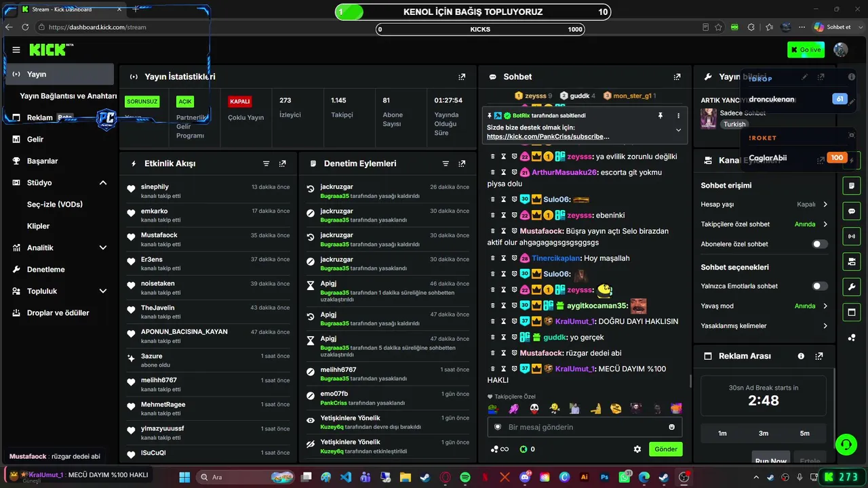
Task: Click the green support headset button
Action: (846, 444)
